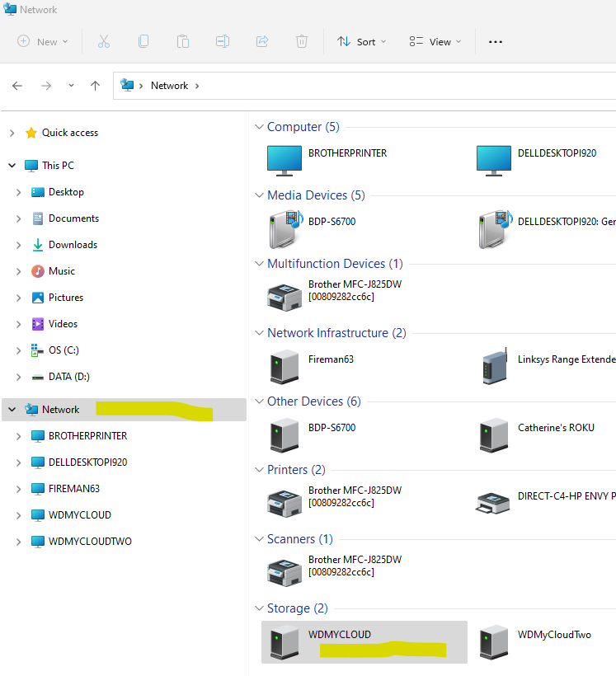
Task: Click the Desktop label in the sidebar
Action: (66, 192)
